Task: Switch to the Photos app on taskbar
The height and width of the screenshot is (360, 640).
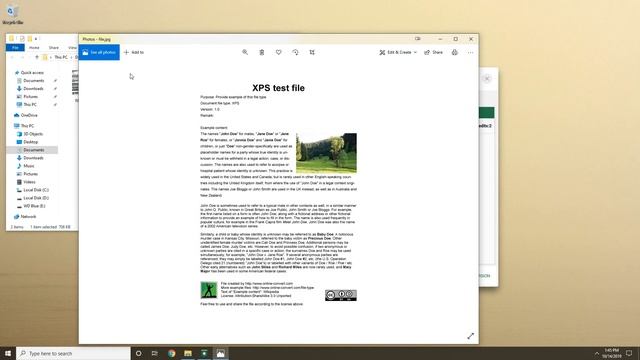Action: [x=220, y=353]
